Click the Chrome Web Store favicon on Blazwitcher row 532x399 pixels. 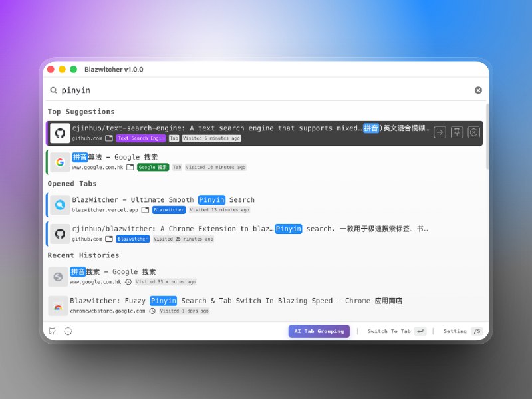[59, 305]
